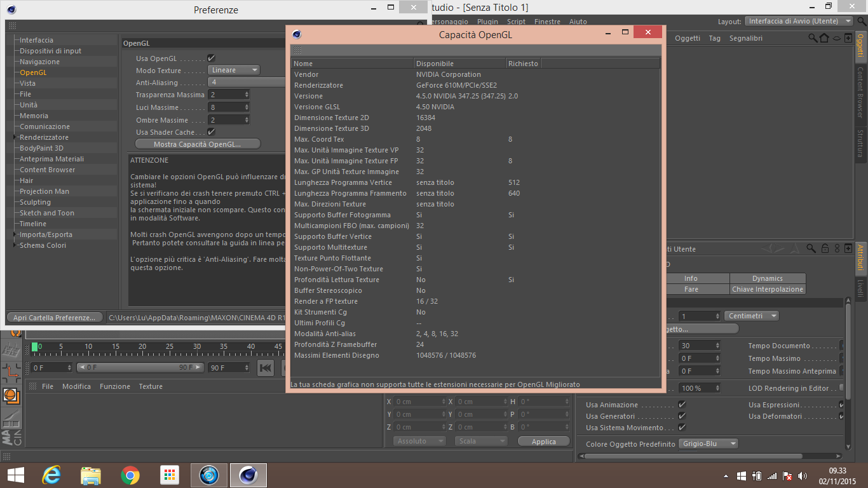The width and height of the screenshot is (868, 488).
Task: Click the search icon in the Oggetti panel
Action: click(813, 38)
